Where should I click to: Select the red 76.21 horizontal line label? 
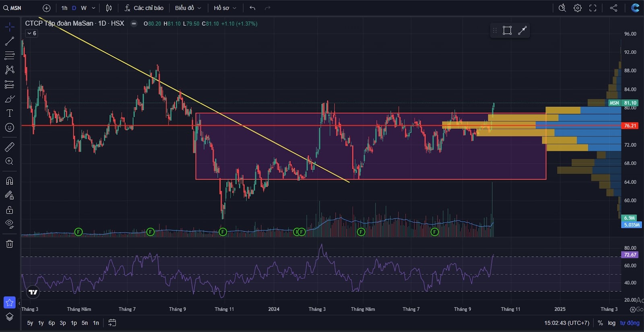coord(630,126)
